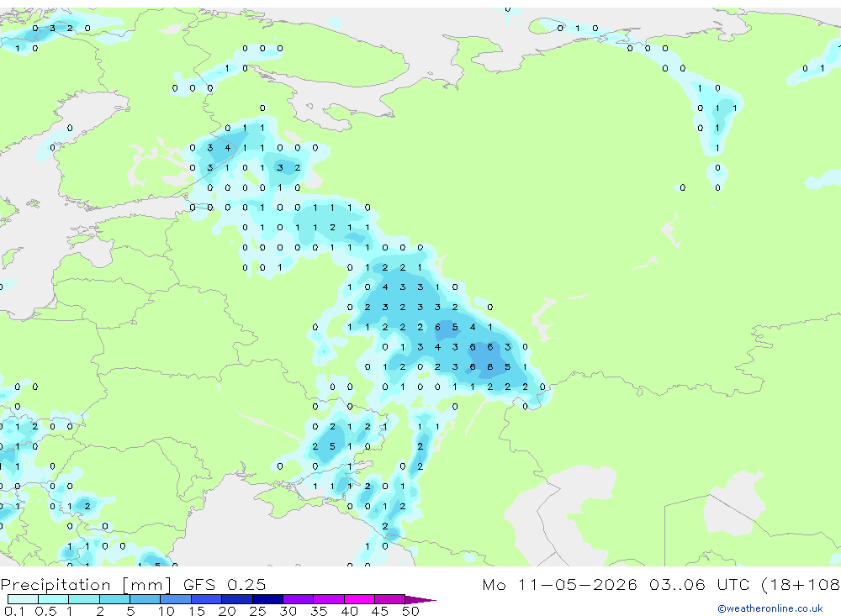Click the "(18+108" forecast hour text
Viewport: 841px width, 616px height.
coord(801,584)
